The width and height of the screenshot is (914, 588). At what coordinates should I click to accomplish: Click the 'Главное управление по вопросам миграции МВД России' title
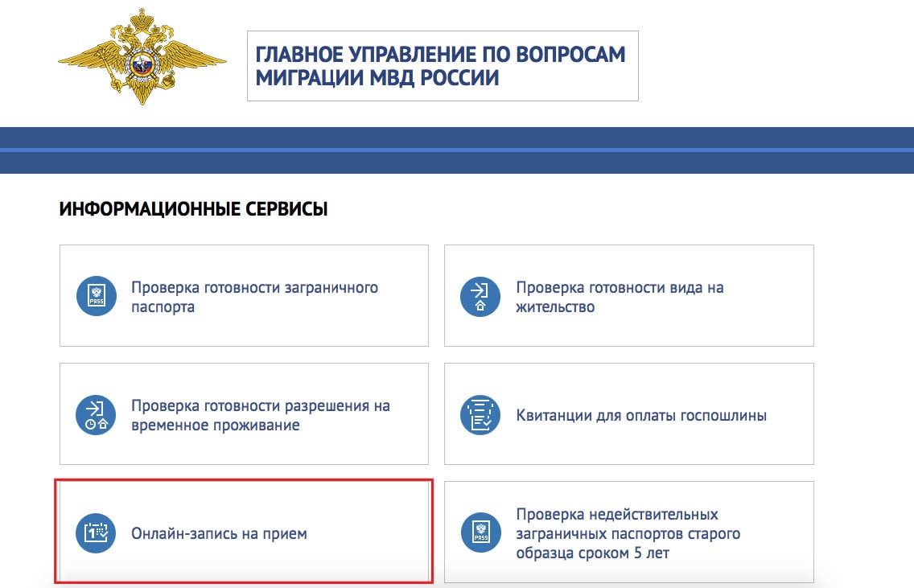[441, 66]
